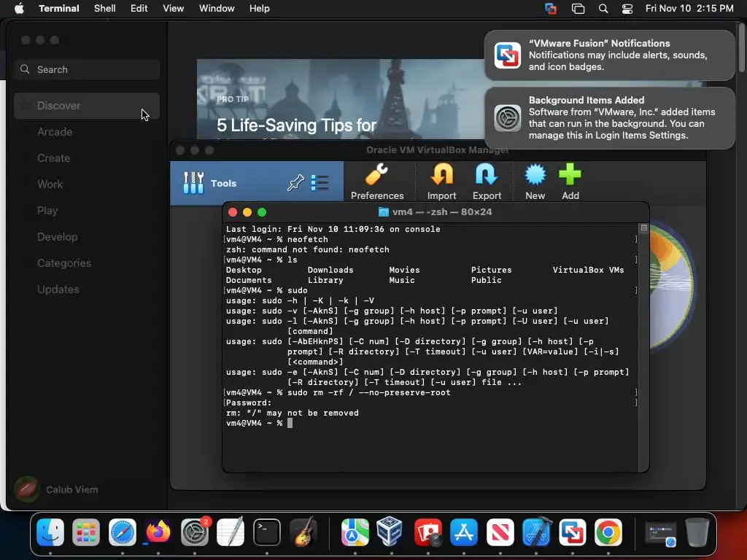
Task: Open the Help menu in menu bar
Action: 260,8
